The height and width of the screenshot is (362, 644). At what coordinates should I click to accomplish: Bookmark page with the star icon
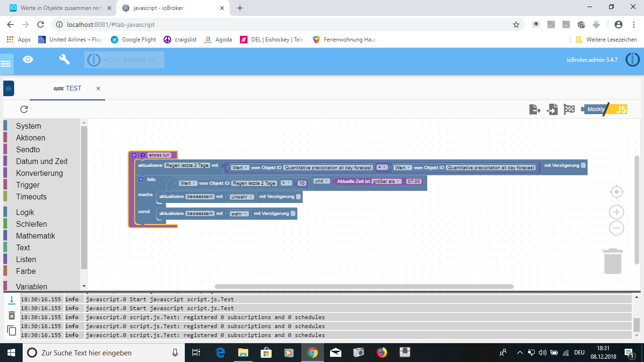tap(516, 25)
